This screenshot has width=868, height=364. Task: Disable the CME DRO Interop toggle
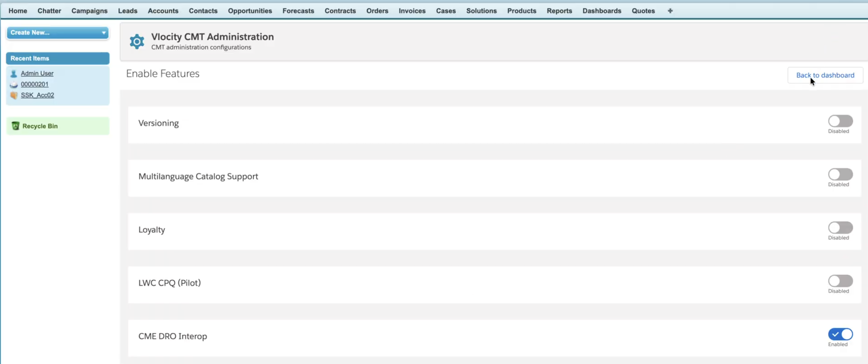pos(840,334)
